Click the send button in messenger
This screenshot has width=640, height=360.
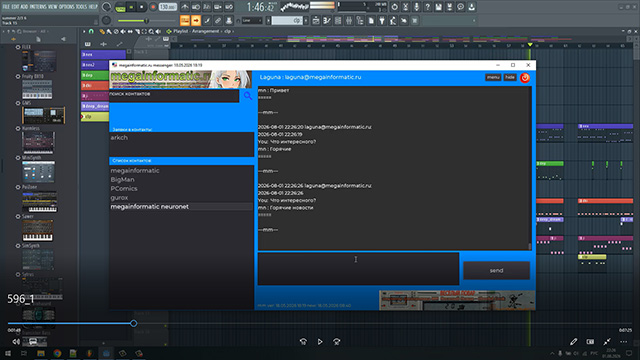496,270
